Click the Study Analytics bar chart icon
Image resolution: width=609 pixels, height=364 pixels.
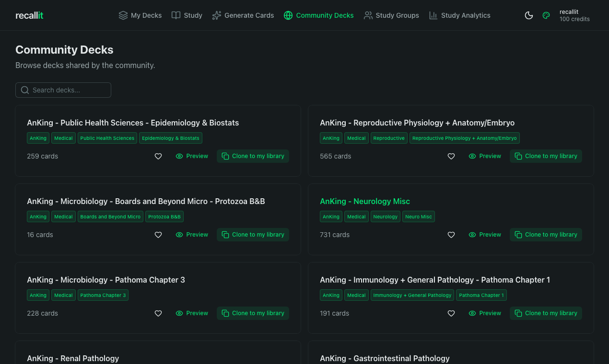pyautogui.click(x=432, y=15)
